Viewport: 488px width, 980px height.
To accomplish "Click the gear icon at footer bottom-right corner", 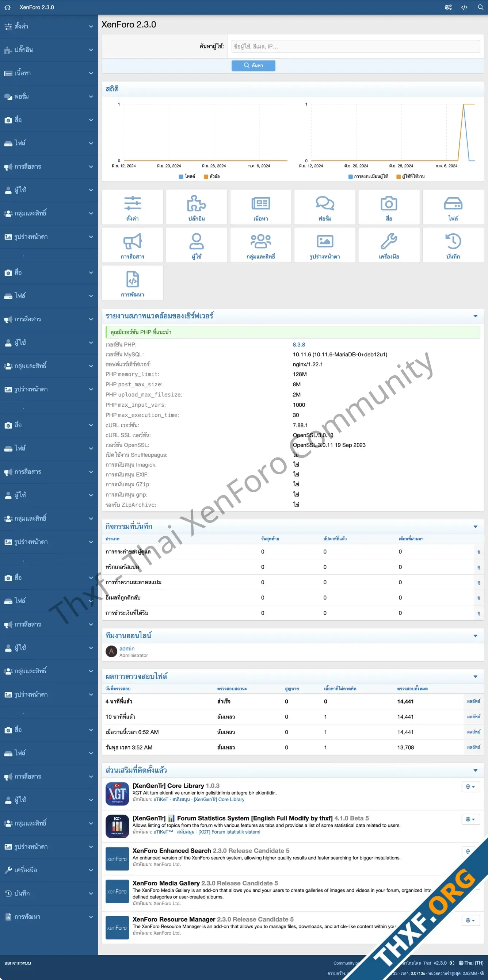I will pyautogui.click(x=482, y=973).
